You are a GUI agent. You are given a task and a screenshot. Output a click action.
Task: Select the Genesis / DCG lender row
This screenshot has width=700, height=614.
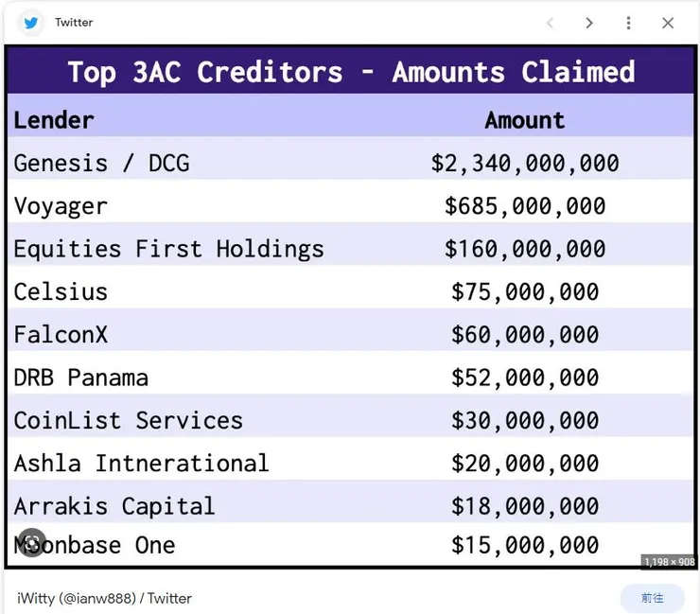101,164
